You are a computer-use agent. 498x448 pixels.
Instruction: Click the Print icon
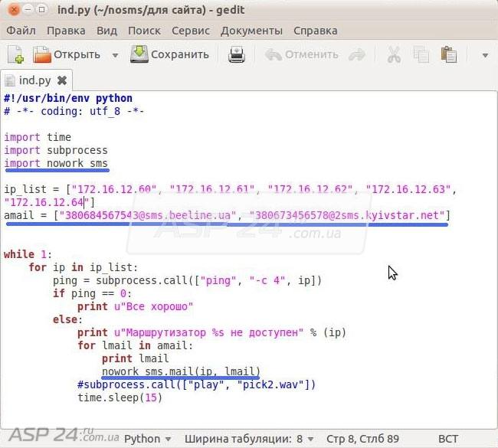tap(237, 54)
